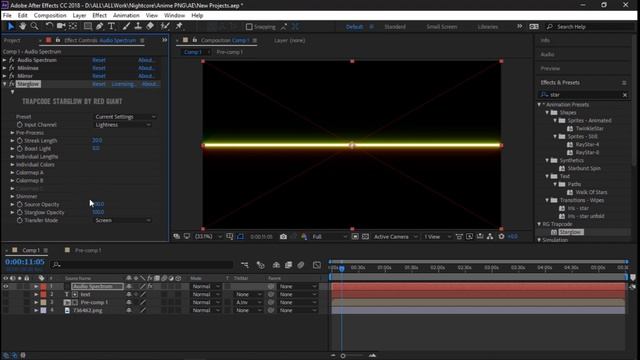640x360 pixels.
Task: Open the Animation menu
Action: click(126, 16)
